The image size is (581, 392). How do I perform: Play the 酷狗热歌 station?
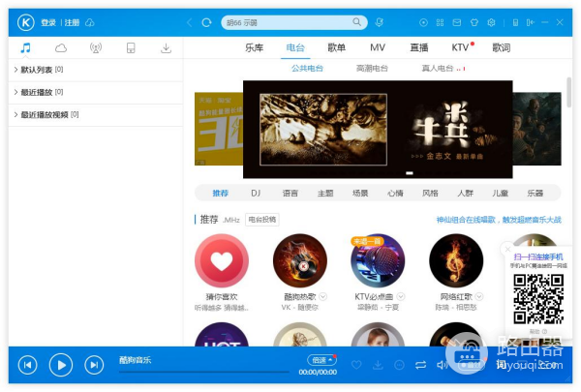click(300, 260)
